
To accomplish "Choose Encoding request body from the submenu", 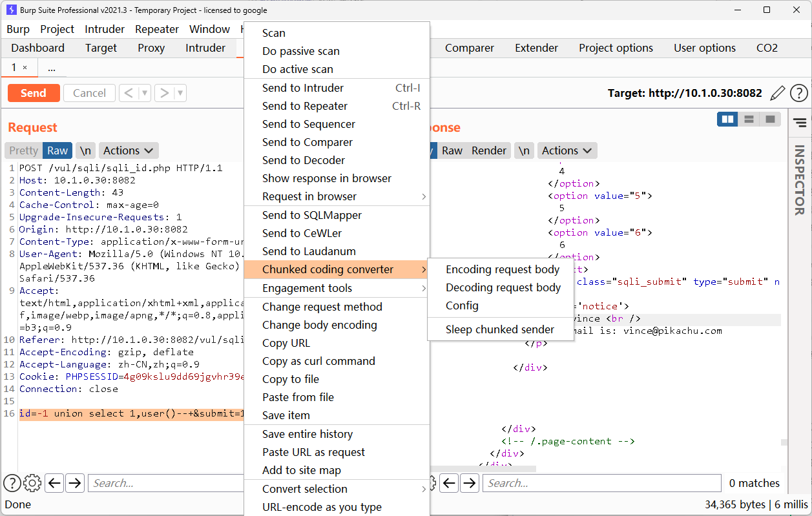I will (503, 269).
